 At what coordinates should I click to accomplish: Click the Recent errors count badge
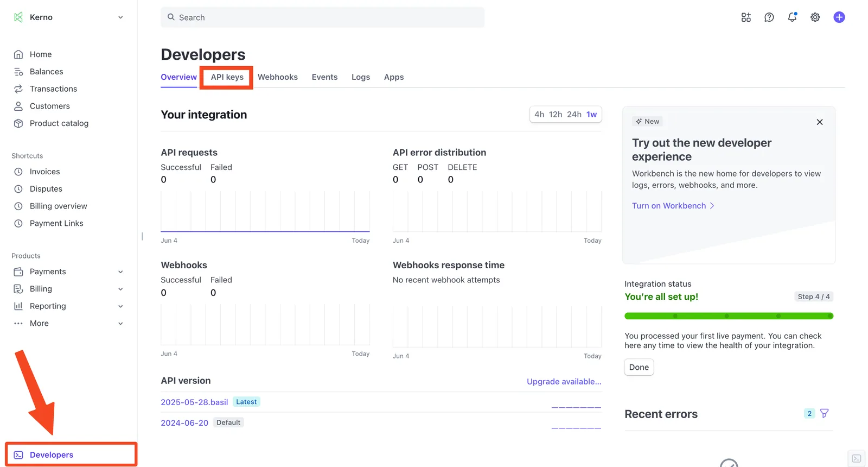point(809,414)
